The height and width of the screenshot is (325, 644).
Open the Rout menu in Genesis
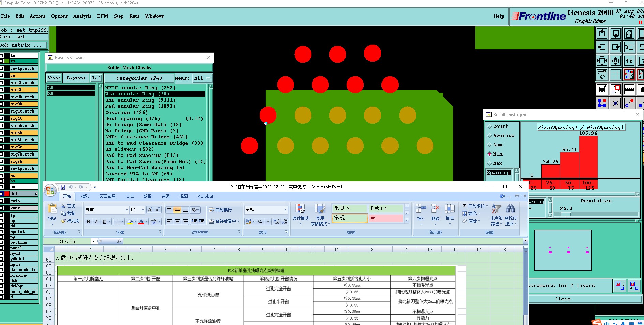[134, 16]
